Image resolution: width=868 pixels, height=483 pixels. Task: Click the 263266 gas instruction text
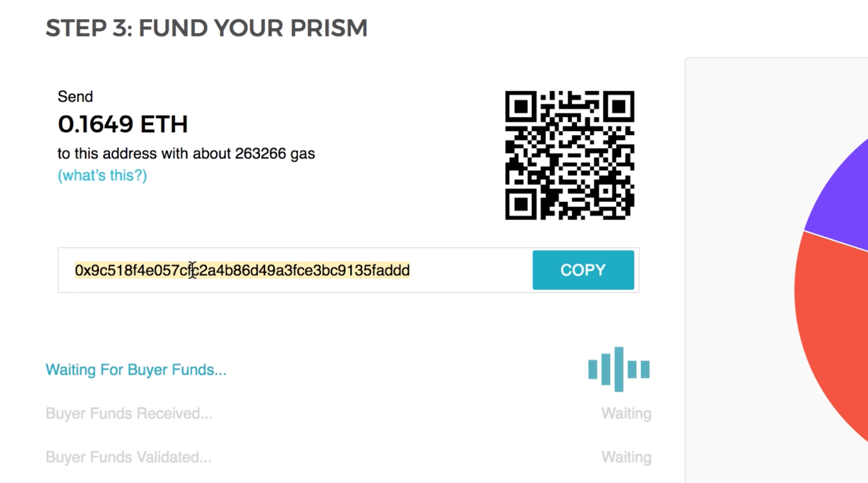pos(186,153)
